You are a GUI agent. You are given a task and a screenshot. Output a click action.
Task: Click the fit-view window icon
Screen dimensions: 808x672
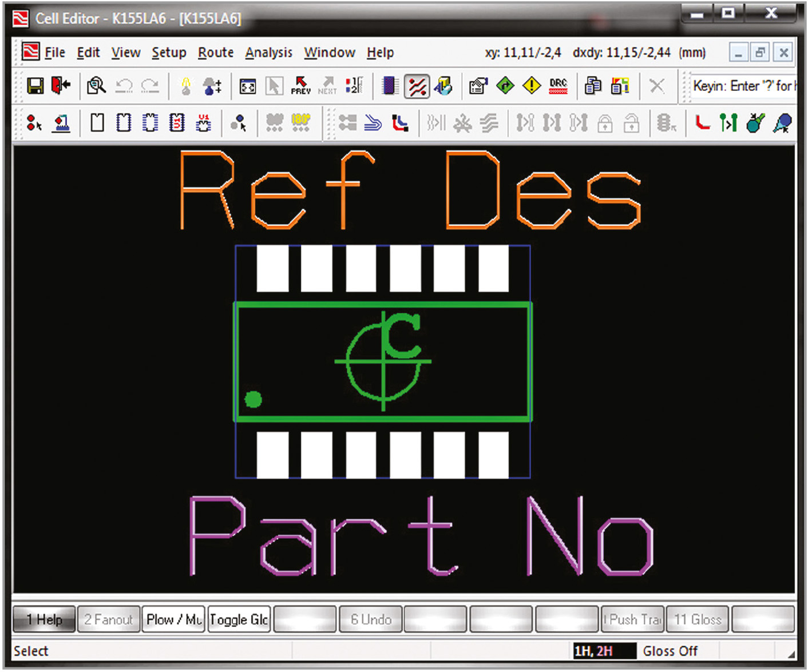pyautogui.click(x=248, y=86)
